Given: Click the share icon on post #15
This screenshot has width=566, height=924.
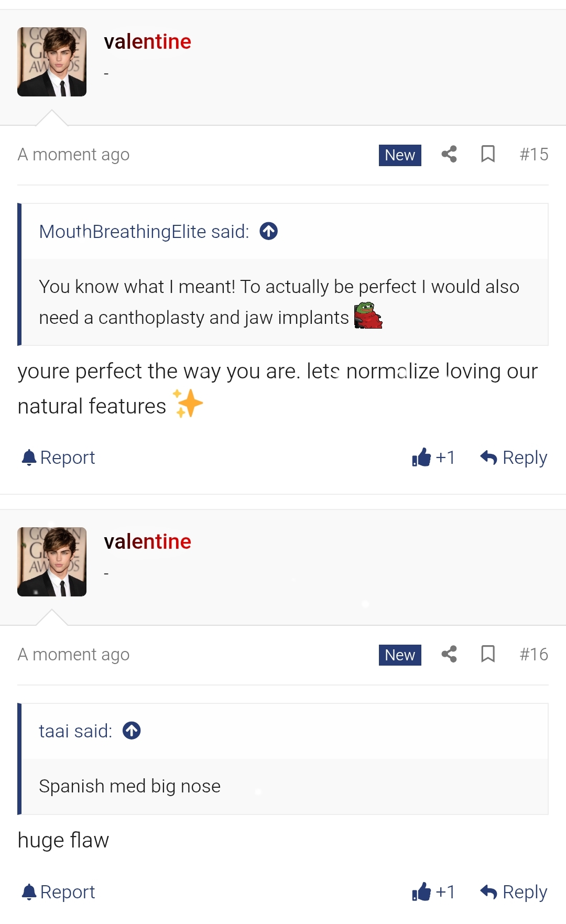Looking at the screenshot, I should 448,154.
